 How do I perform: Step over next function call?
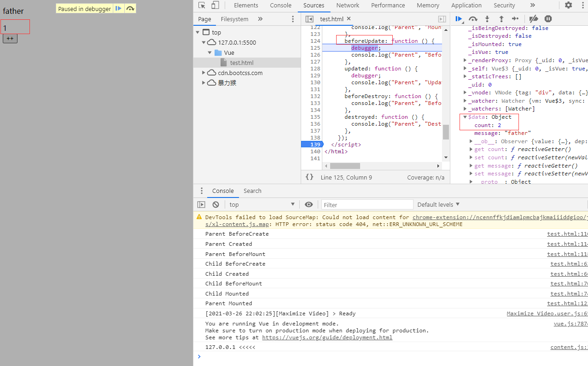tap(473, 19)
